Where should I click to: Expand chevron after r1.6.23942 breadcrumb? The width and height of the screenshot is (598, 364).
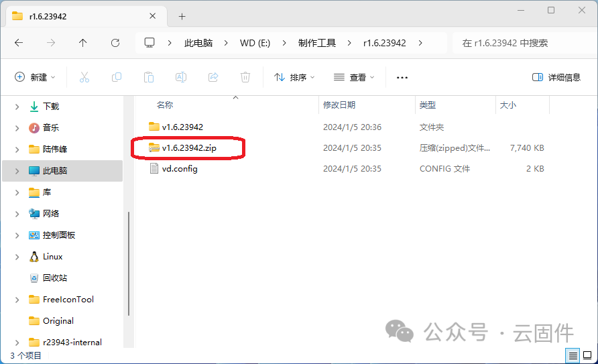pos(420,43)
